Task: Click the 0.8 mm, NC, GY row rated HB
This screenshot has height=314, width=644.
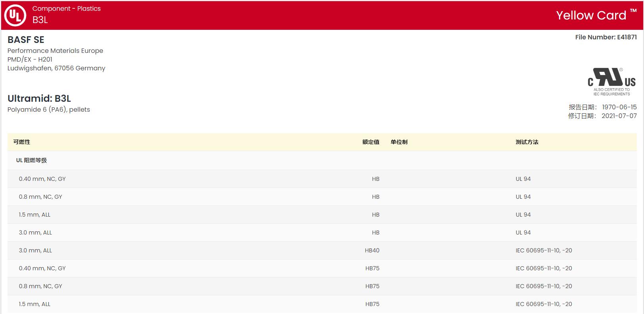Action: [322, 197]
